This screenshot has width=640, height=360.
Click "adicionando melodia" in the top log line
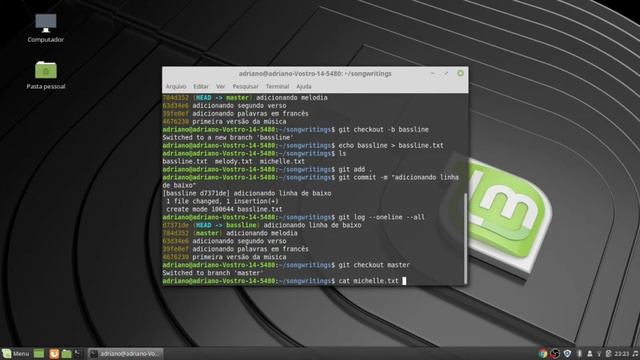(292, 98)
